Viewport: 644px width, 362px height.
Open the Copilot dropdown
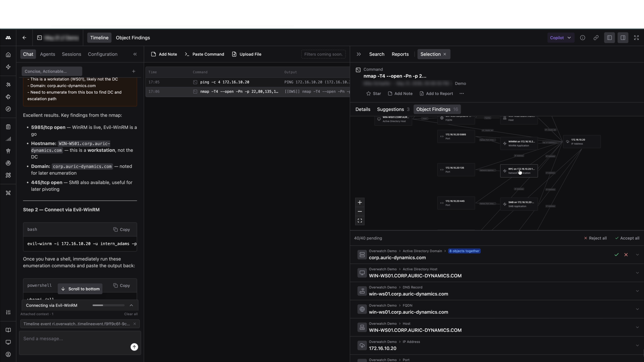pos(561,38)
